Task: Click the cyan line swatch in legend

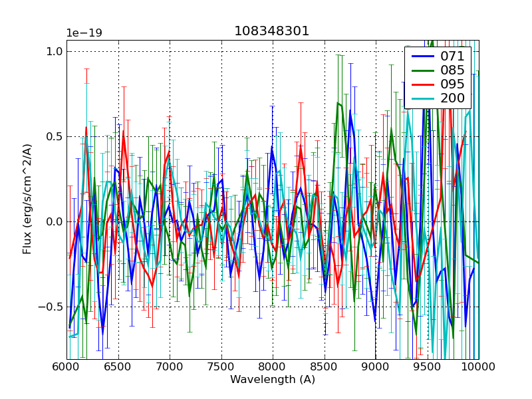Action: click(422, 98)
